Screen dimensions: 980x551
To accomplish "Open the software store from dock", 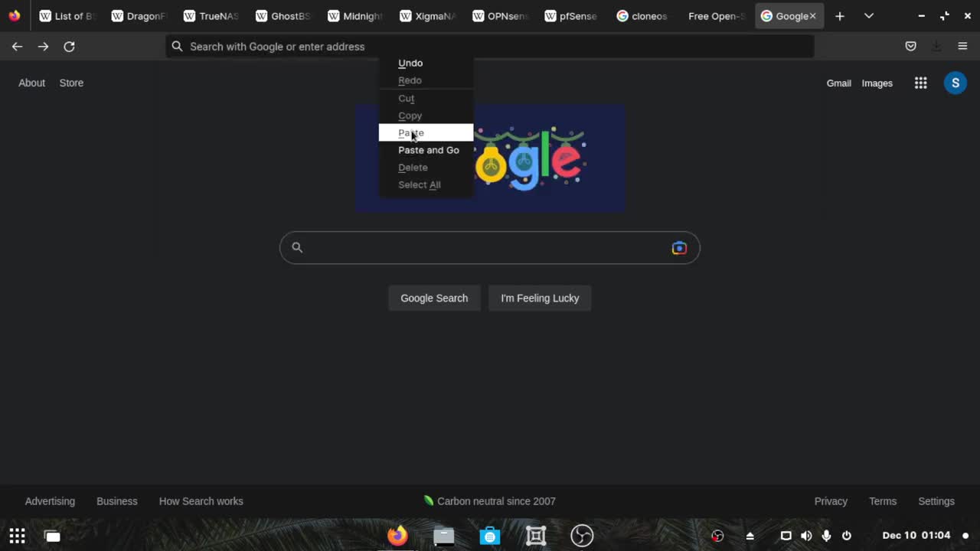I will pyautogui.click(x=490, y=536).
